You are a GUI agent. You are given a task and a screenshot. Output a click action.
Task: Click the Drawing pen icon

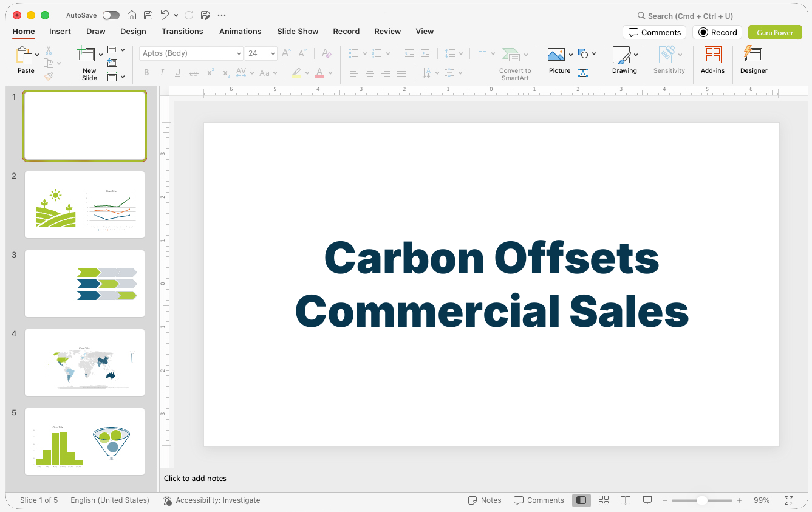pos(621,55)
